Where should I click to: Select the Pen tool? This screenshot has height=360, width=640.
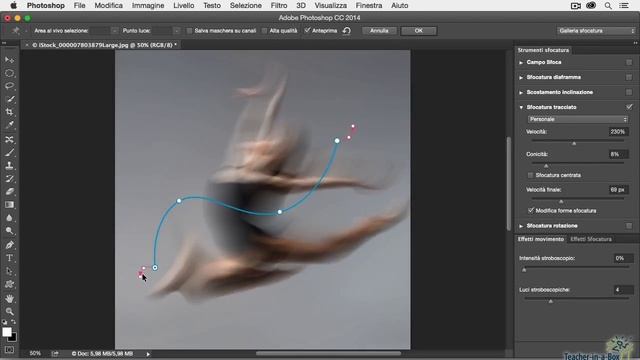(x=9, y=245)
